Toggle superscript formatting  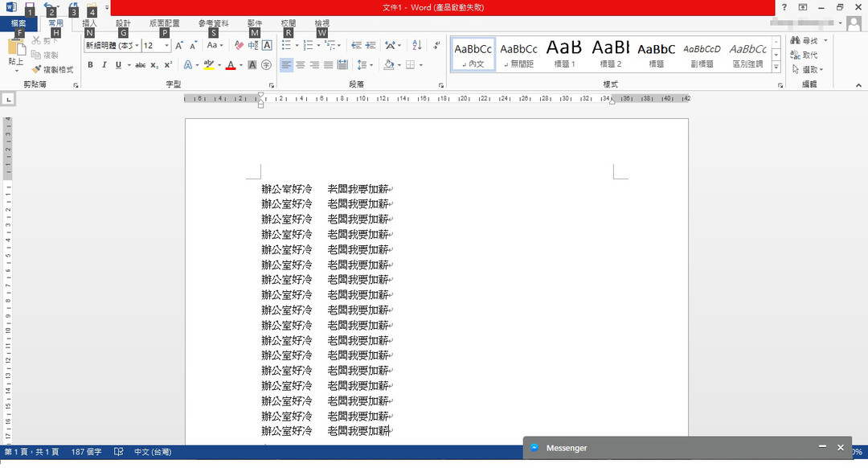(168, 65)
